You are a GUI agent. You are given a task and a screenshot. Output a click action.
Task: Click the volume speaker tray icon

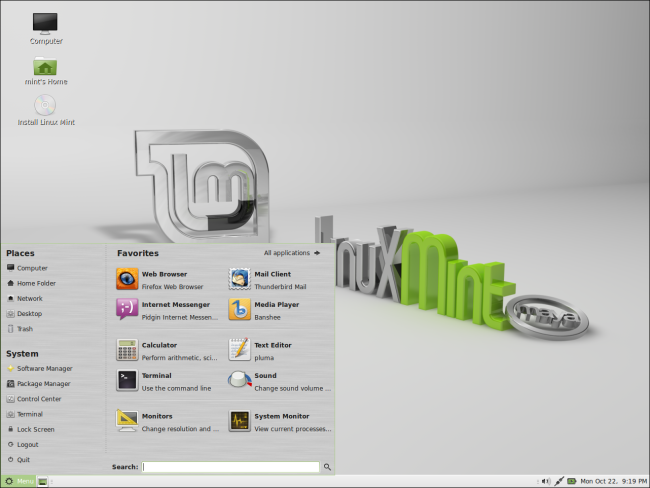click(x=546, y=481)
